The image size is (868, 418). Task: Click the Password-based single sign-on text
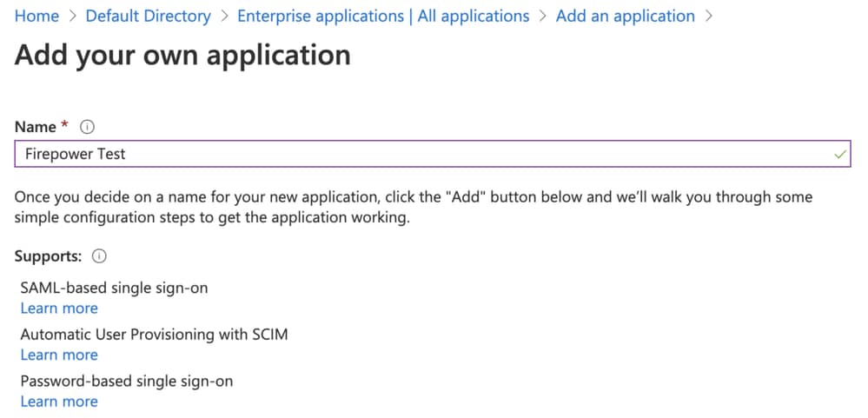[x=127, y=381]
